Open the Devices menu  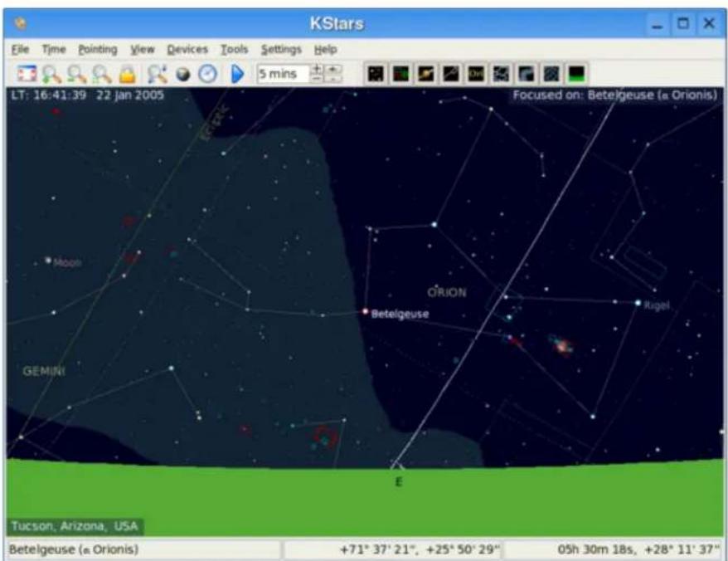[x=187, y=49]
